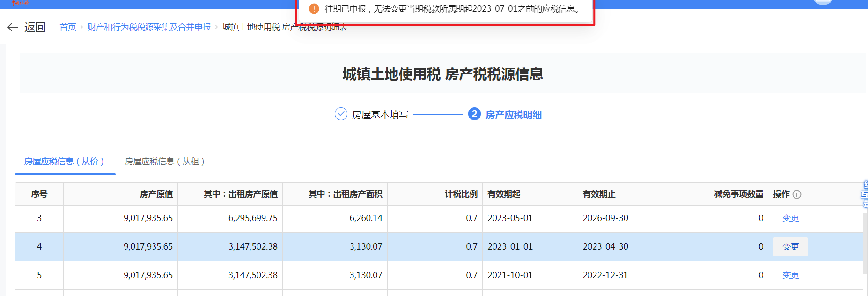Image resolution: width=868 pixels, height=296 pixels.
Task: Click the checkmark icon for 房屋基本填写 step
Action: point(341,114)
